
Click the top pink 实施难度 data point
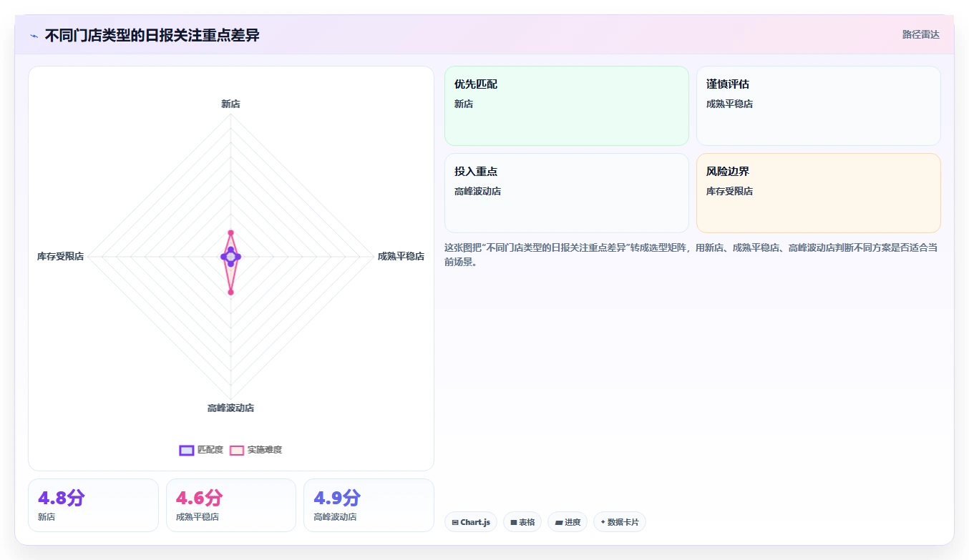[230, 232]
